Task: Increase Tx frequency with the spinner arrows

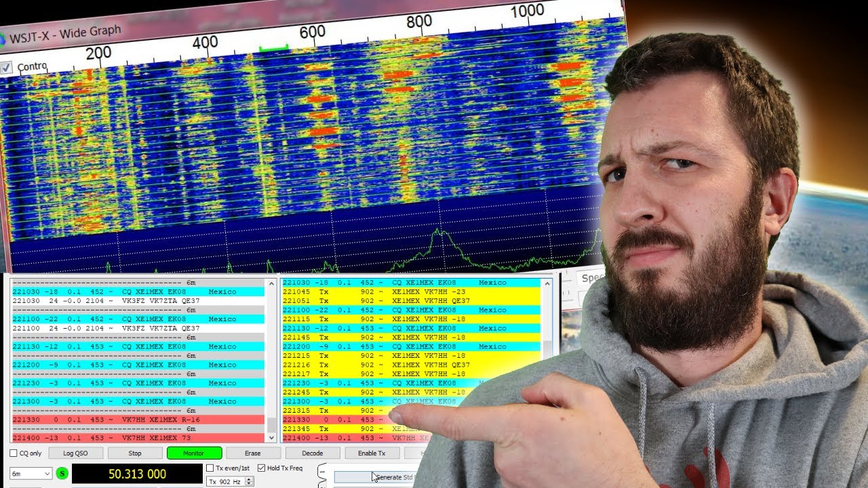Action: (x=250, y=479)
